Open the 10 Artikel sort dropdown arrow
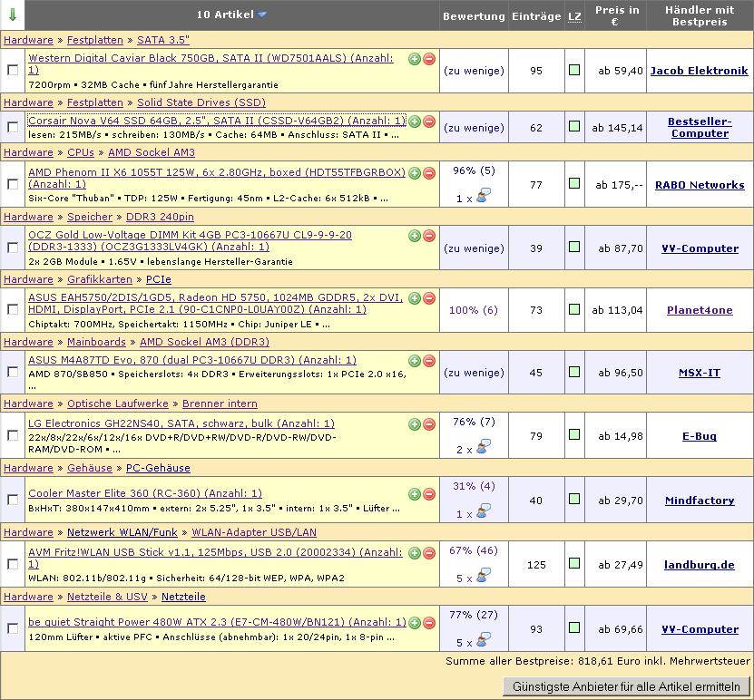754x700 pixels. [x=261, y=15]
